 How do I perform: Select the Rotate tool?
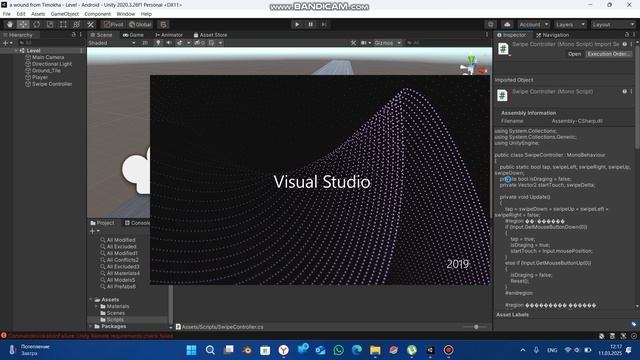[x=36, y=24]
